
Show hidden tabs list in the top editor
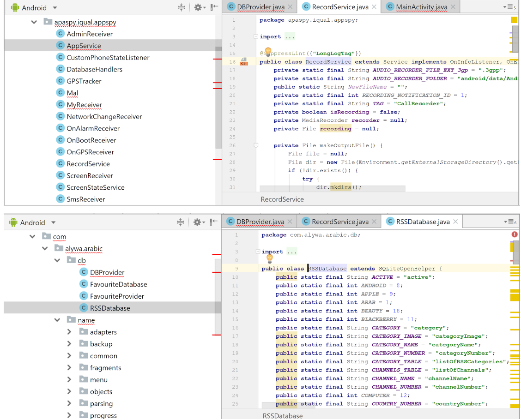(510, 7)
